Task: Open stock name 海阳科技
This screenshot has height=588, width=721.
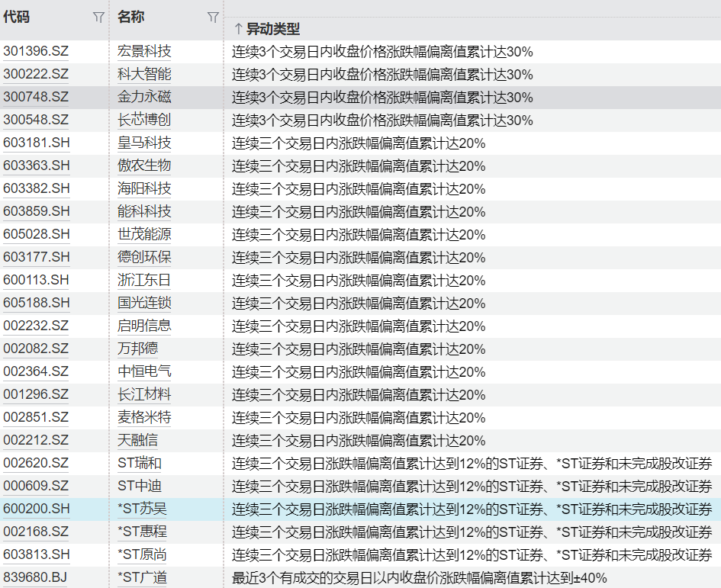Action: point(144,188)
